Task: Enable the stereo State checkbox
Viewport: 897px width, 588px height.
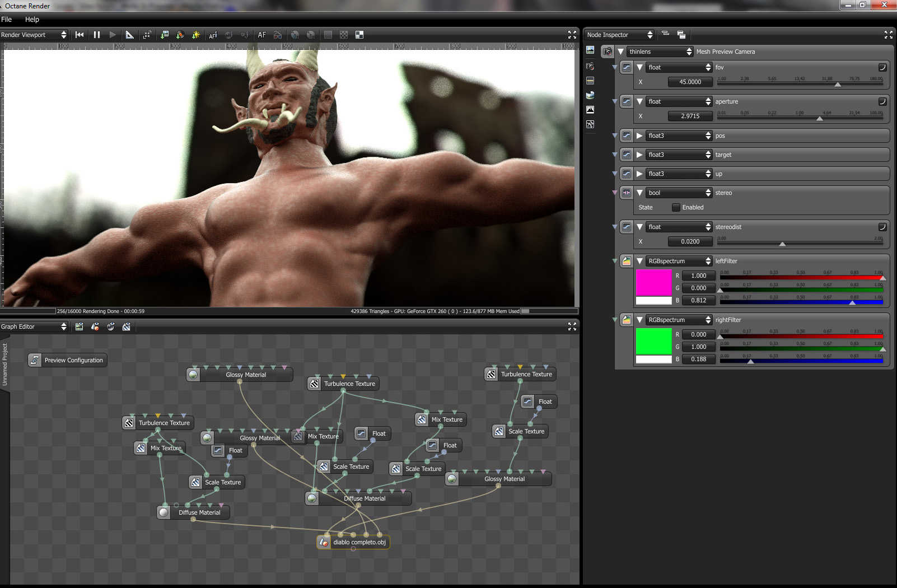Action: point(676,207)
